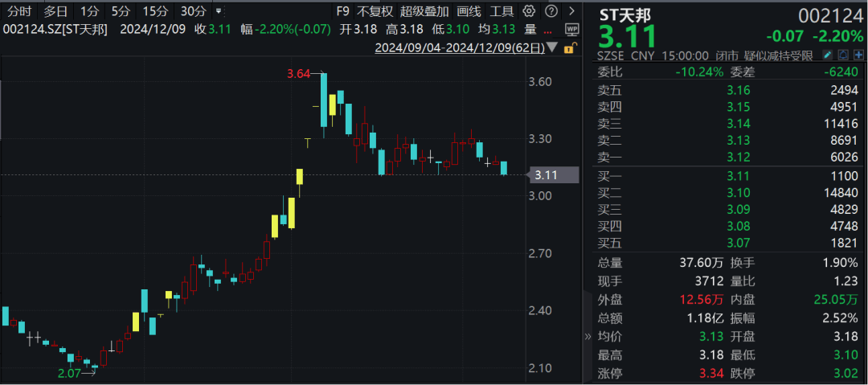
Task: Toggle the date range lock icon
Action: point(568,48)
